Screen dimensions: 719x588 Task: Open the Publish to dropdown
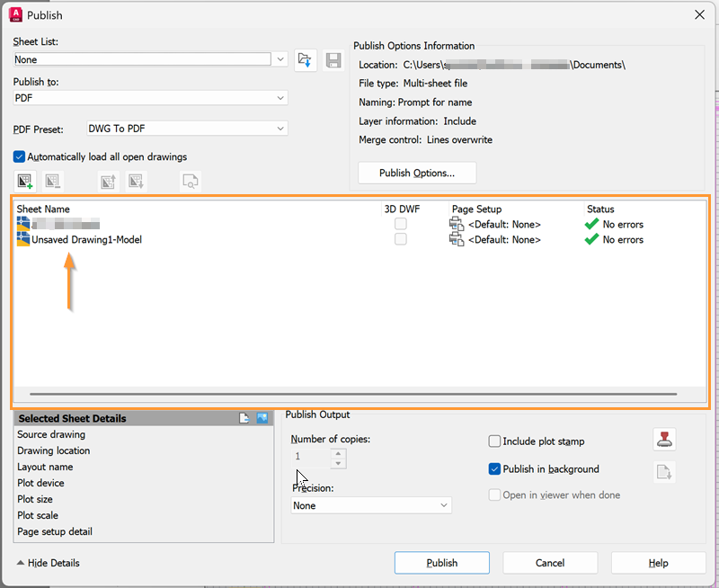280,98
